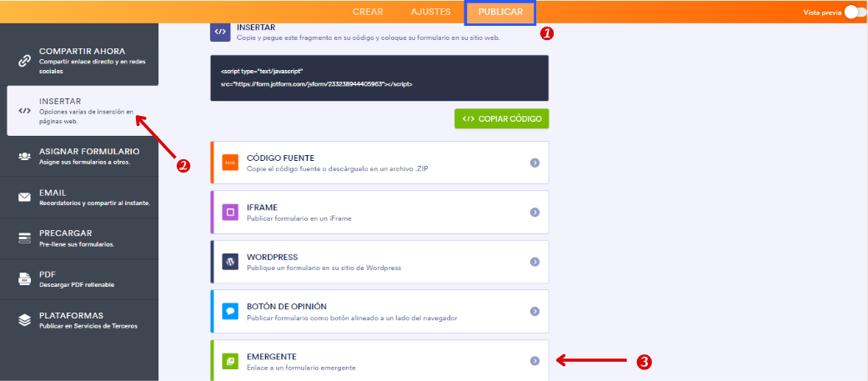Click the Precargar form-fields icon
Screen dimensions: 868x381
pyautogui.click(x=24, y=238)
